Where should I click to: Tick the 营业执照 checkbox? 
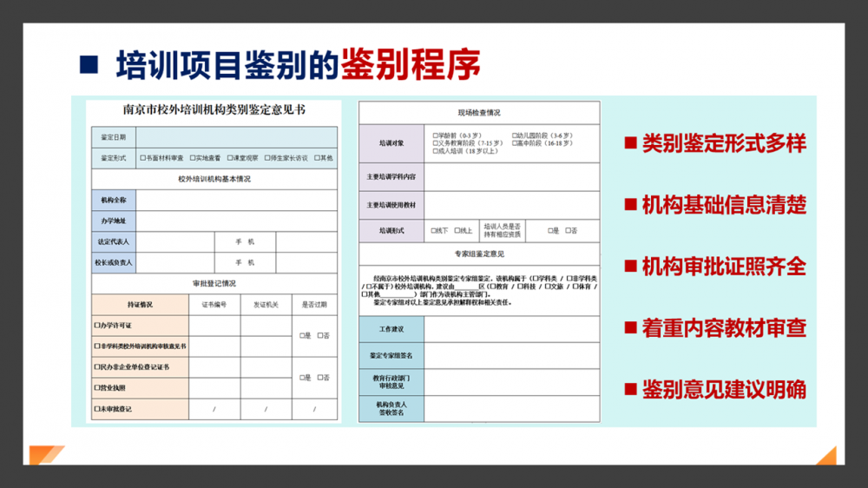click(97, 388)
